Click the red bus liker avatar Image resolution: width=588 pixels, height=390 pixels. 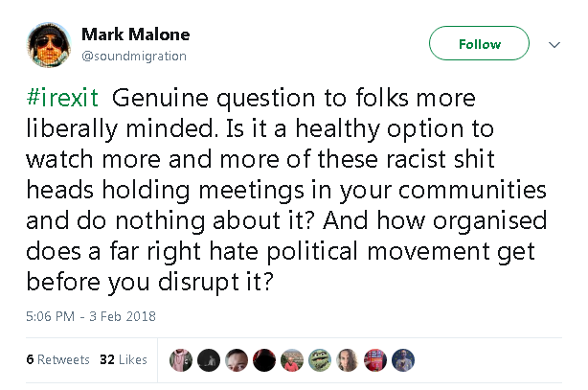pyautogui.click(x=376, y=359)
